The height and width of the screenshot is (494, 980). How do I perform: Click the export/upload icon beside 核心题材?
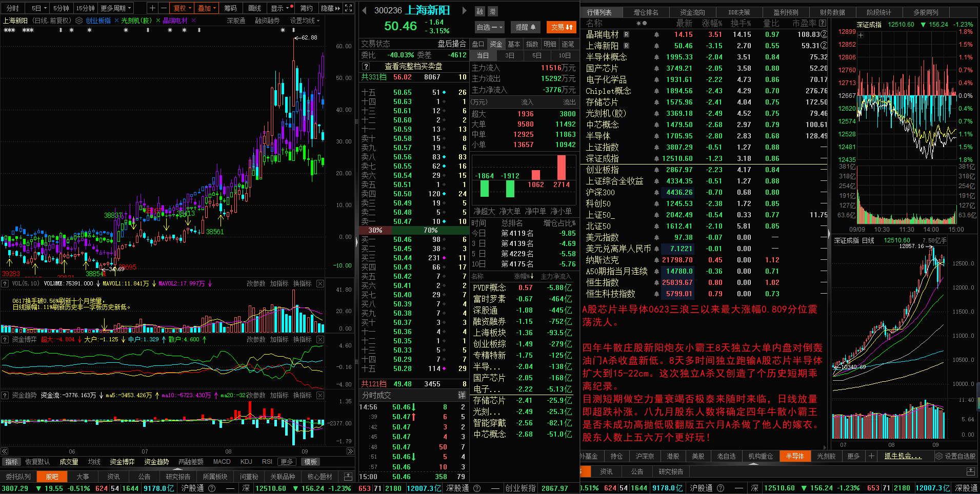(348, 477)
